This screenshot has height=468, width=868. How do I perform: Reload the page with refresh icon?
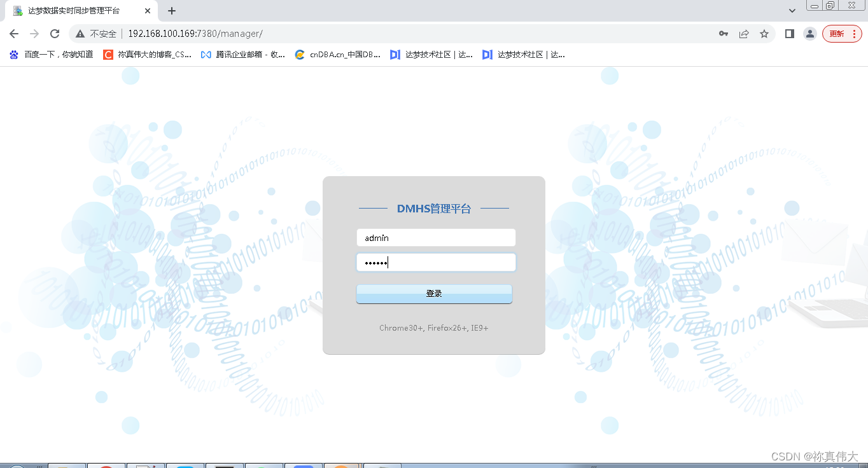tap(55, 34)
